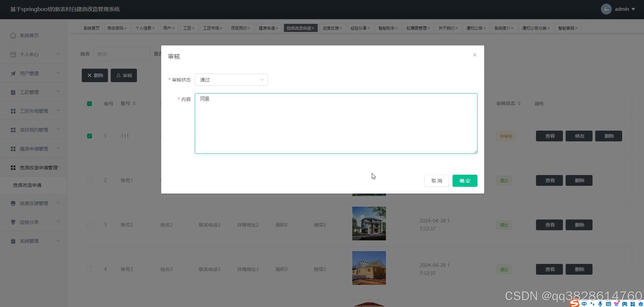Open the Sogou soft keyboard icon
This screenshot has height=307, width=644.
pyautogui.click(x=608, y=304)
